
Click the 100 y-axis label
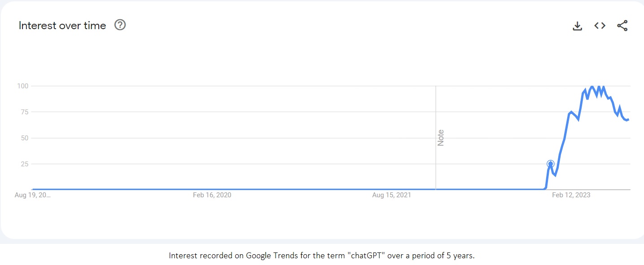(x=23, y=86)
